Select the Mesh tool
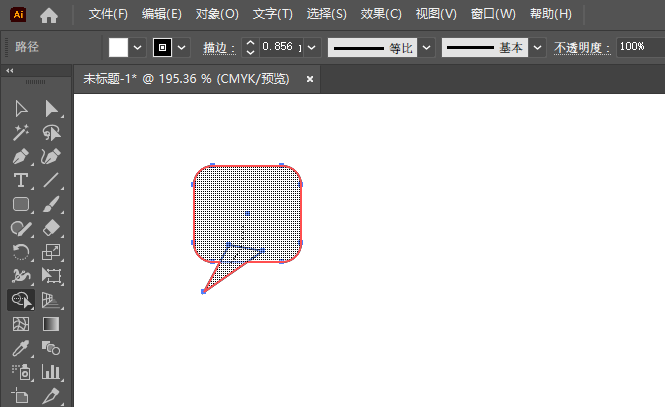The width and height of the screenshot is (665, 407). tap(20, 324)
